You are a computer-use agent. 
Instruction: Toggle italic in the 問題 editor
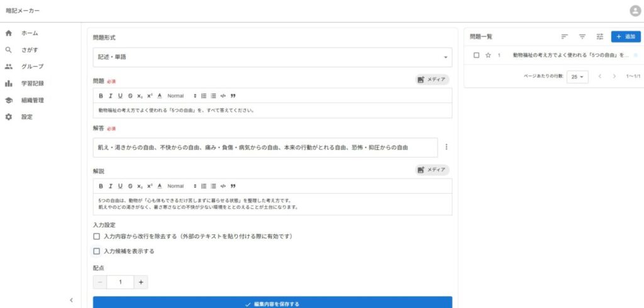pyautogui.click(x=111, y=96)
